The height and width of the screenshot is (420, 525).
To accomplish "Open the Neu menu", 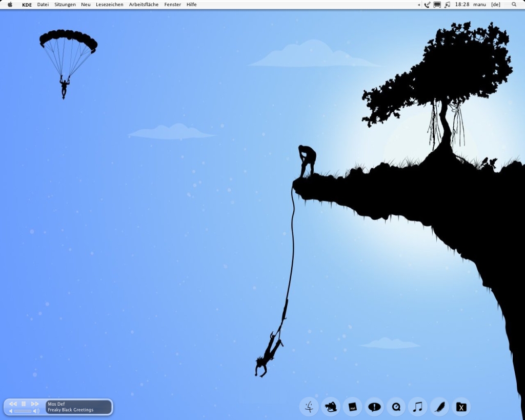I will [86, 5].
